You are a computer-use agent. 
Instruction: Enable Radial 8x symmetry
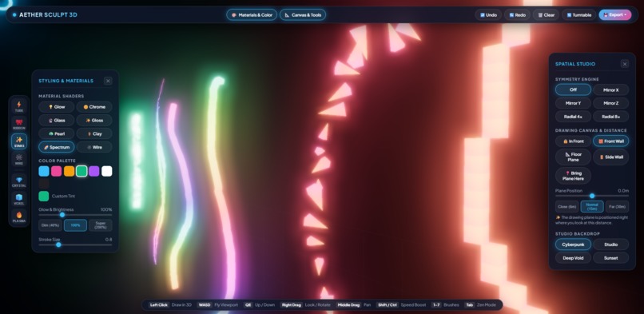pos(610,117)
